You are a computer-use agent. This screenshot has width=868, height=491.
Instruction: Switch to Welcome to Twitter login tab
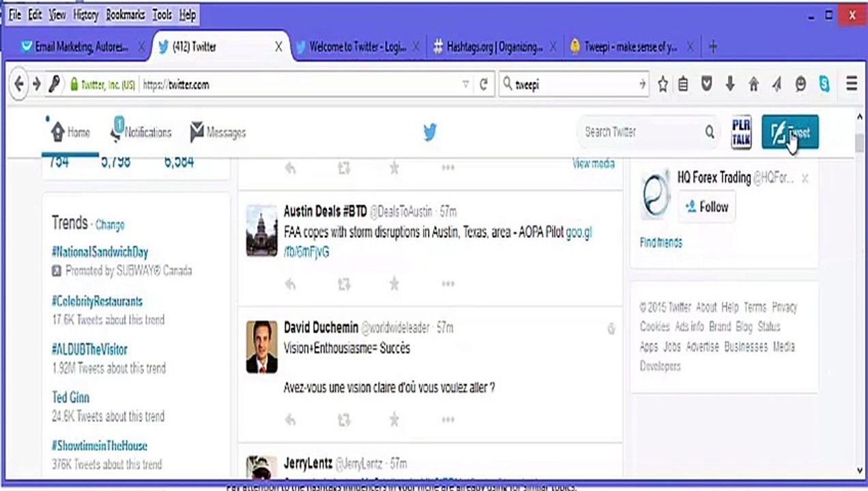click(358, 47)
